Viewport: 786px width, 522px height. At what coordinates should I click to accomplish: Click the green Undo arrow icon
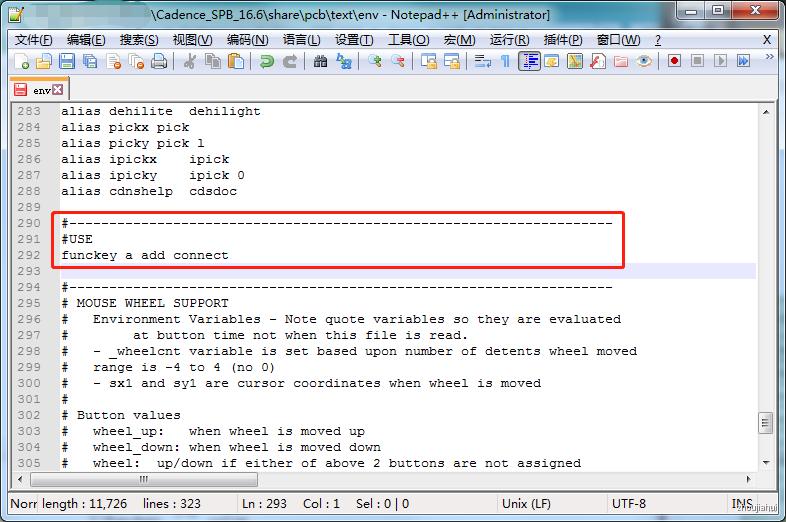click(266, 61)
